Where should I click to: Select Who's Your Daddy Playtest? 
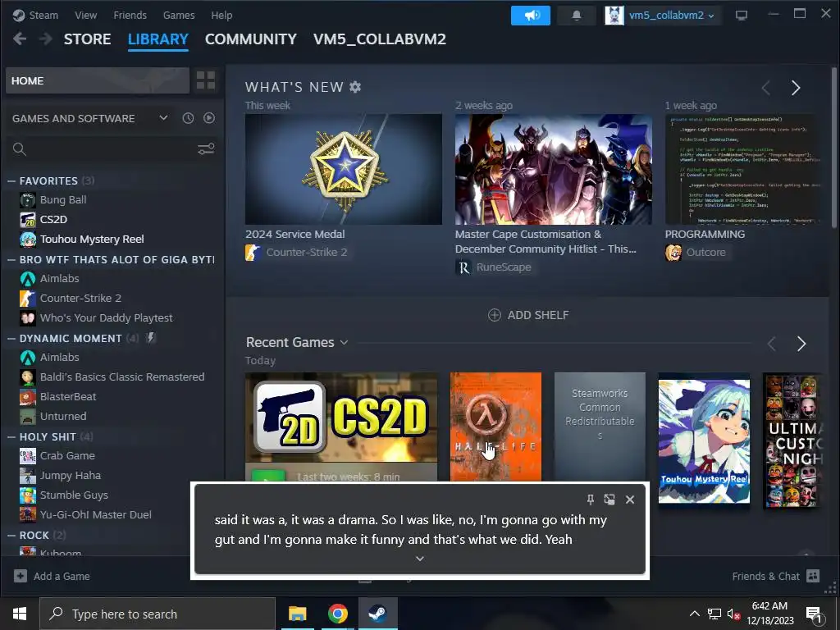[x=106, y=318]
